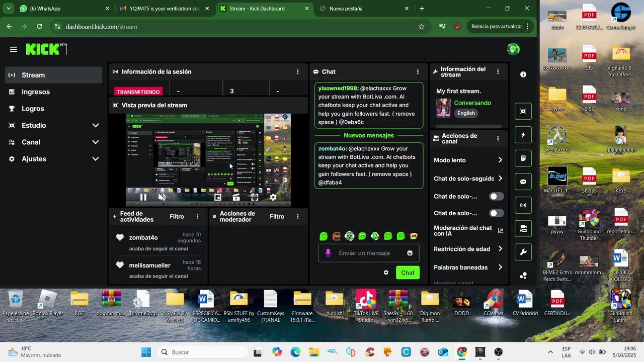Open stream preview settings gear

pos(273,198)
